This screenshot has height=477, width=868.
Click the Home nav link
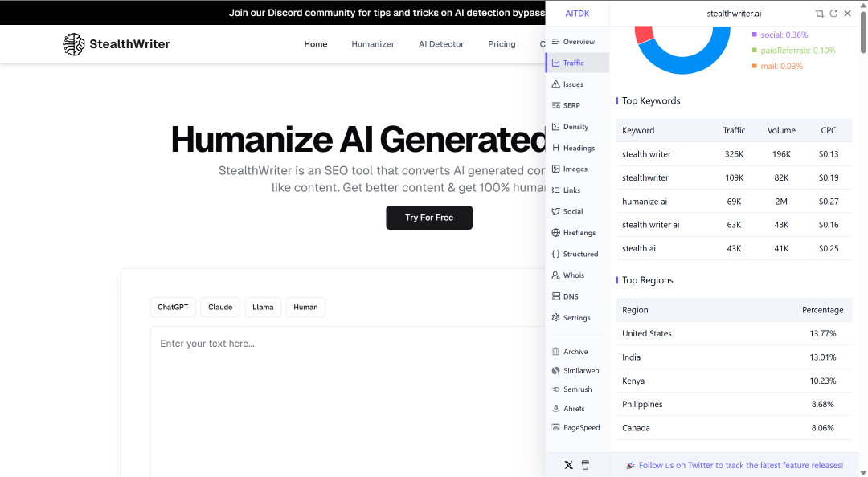pos(316,44)
